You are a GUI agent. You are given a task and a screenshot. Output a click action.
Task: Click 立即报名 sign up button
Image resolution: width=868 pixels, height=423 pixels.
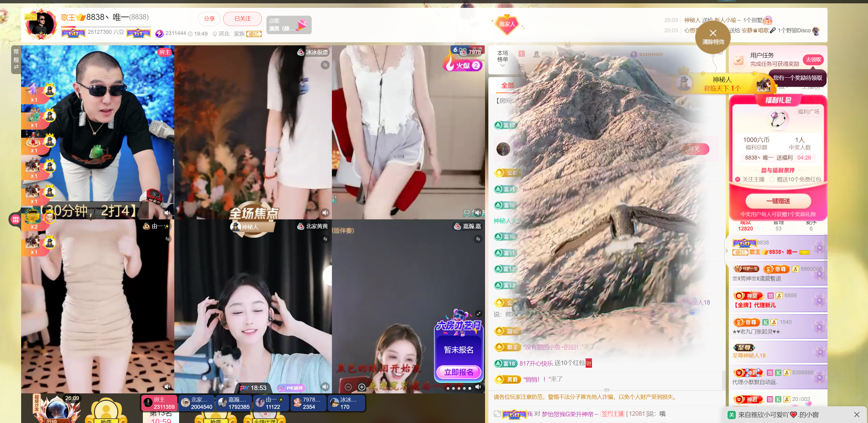(458, 372)
